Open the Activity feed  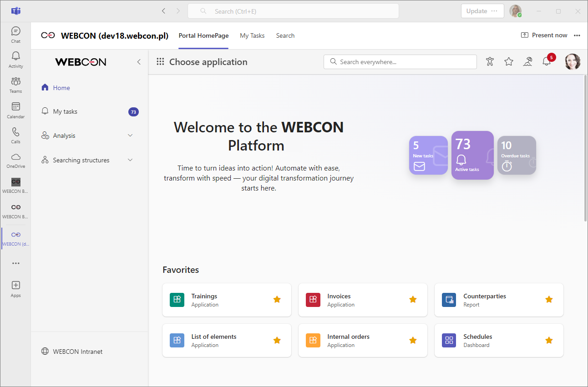point(15,60)
